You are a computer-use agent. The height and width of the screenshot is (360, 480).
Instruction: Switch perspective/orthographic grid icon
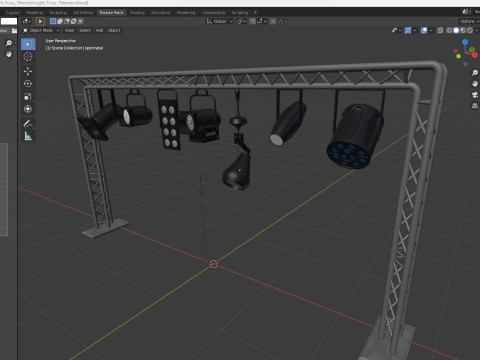click(475, 106)
